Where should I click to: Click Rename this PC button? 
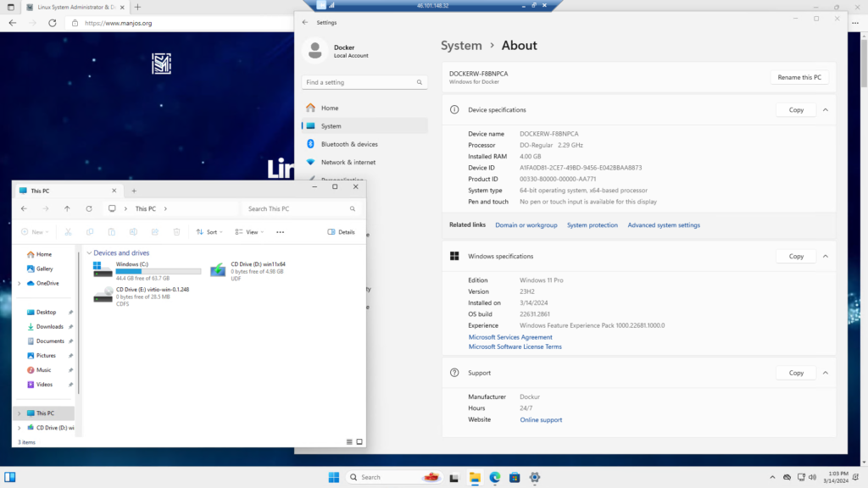click(x=798, y=77)
